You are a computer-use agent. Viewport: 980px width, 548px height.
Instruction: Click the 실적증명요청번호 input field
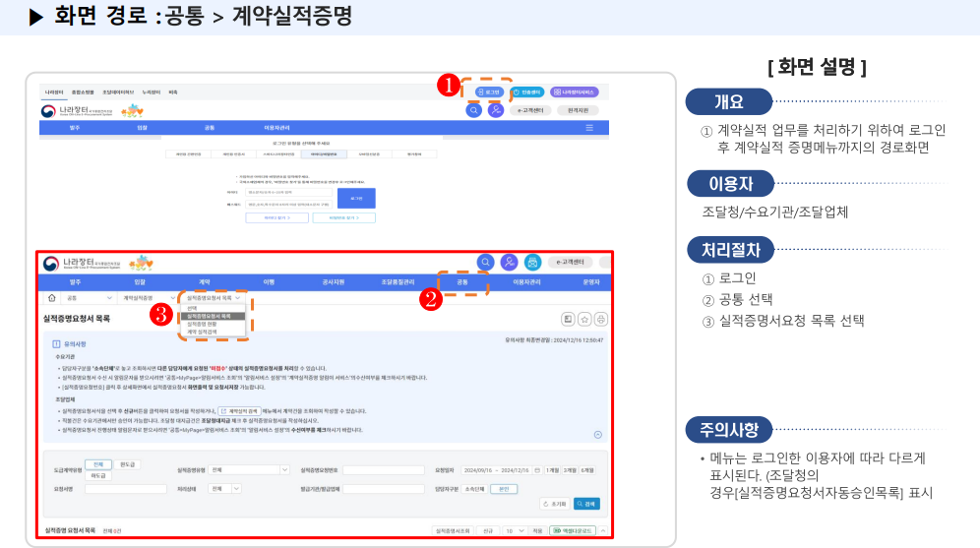384,470
